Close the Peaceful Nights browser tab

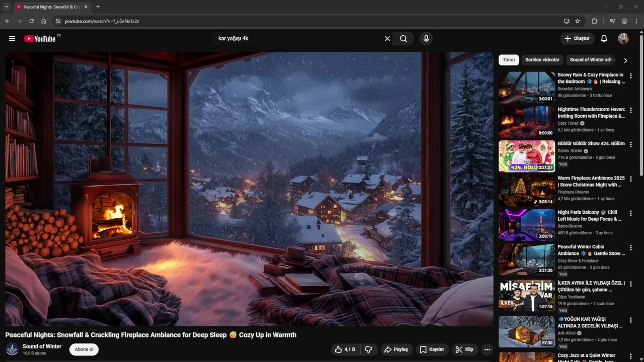[86, 7]
